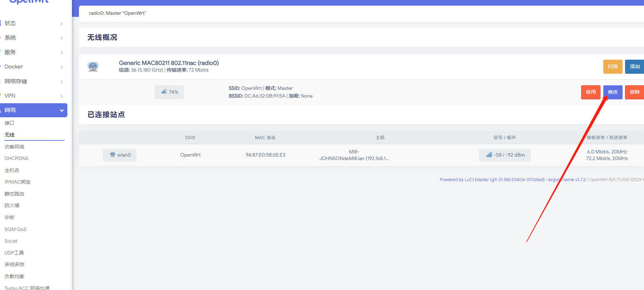Expand the 状态 sidebar menu
Image resolution: width=644 pixels, height=290 pixels.
[33, 24]
